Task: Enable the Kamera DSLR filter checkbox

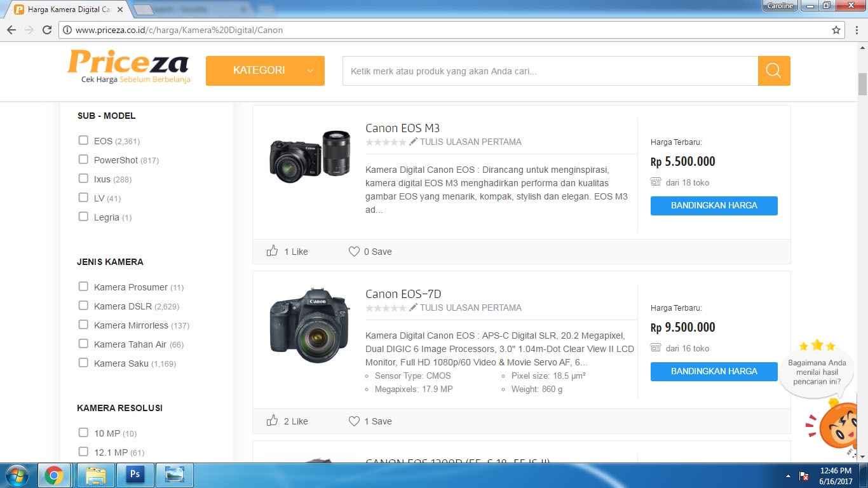Action: pos(83,306)
